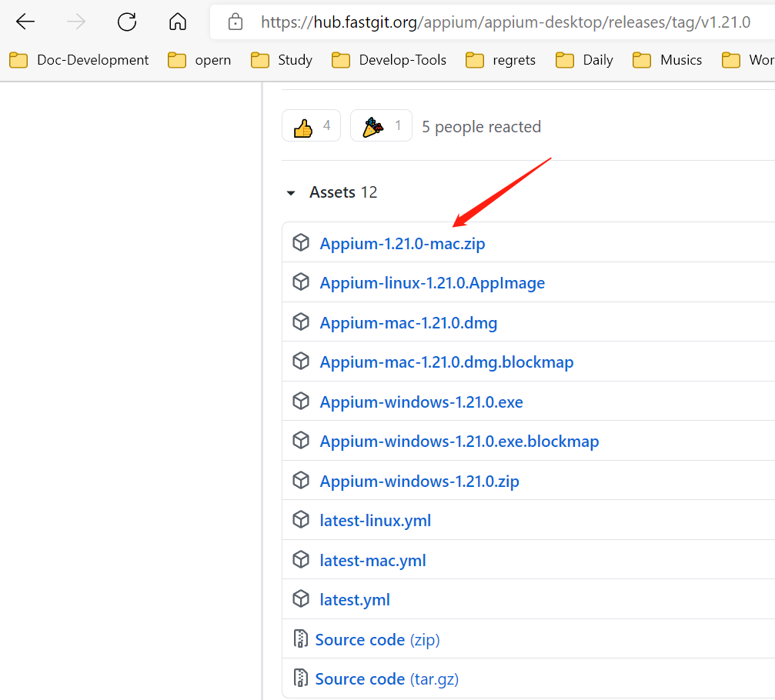Click the '5 people reacted' text
Screen dimensions: 775x700
pos(482,127)
